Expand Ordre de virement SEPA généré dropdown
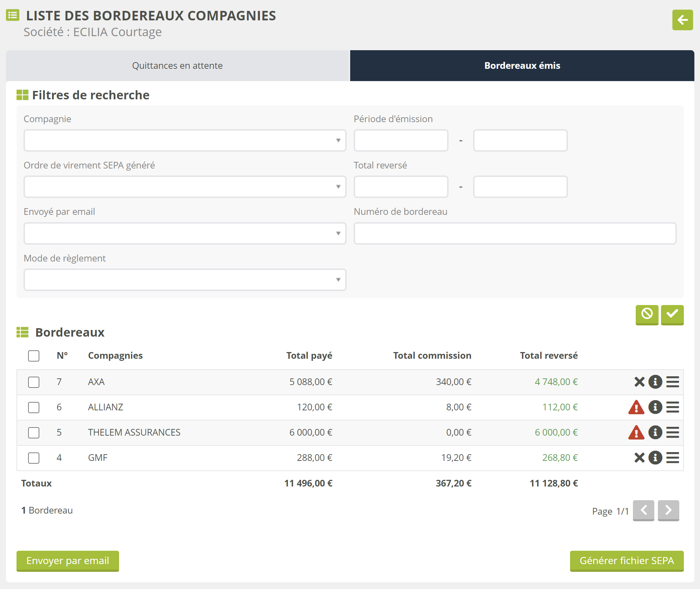Viewport: 700px width, 589px height. pyautogui.click(x=185, y=187)
